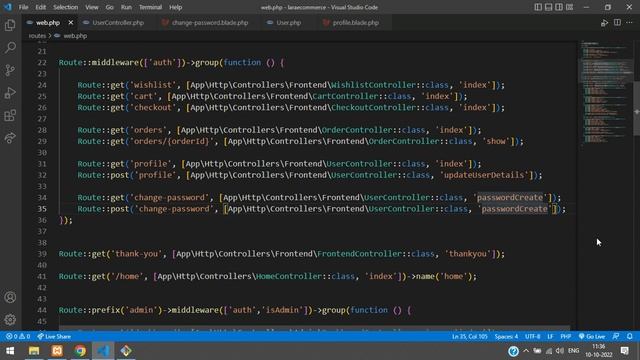
Task: Open Windows Start menu
Action: coord(10,351)
